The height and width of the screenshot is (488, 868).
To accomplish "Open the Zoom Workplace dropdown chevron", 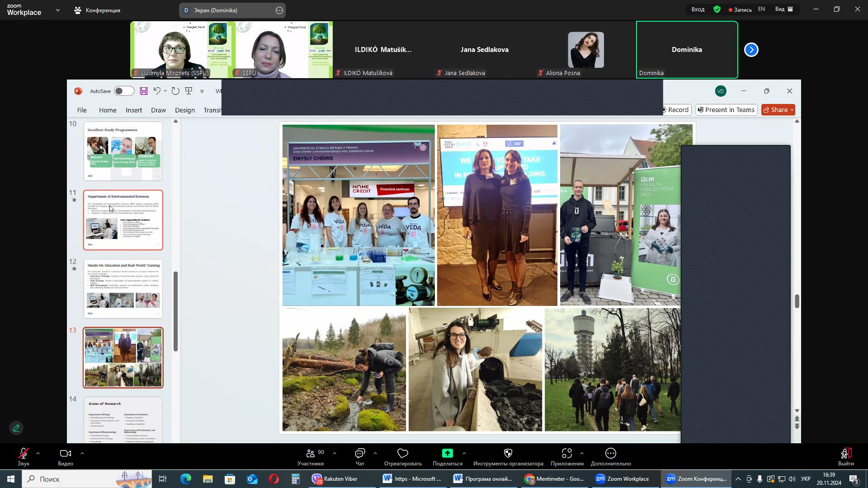I will pyautogui.click(x=57, y=10).
